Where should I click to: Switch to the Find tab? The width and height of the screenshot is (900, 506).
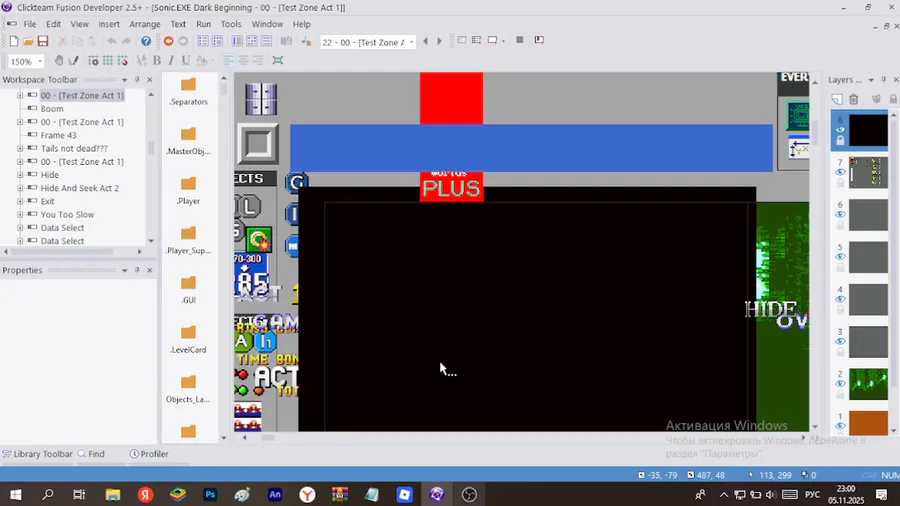91,454
